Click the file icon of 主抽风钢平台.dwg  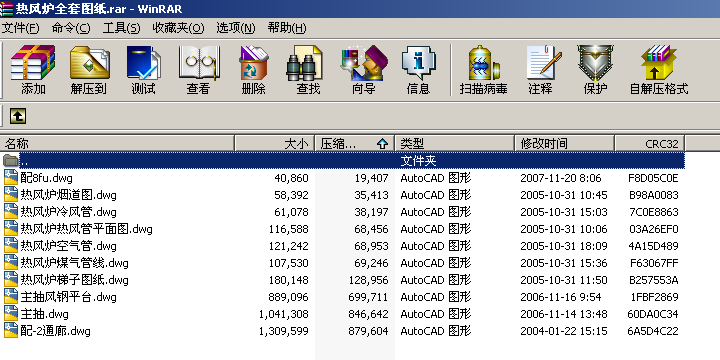tap(11, 296)
